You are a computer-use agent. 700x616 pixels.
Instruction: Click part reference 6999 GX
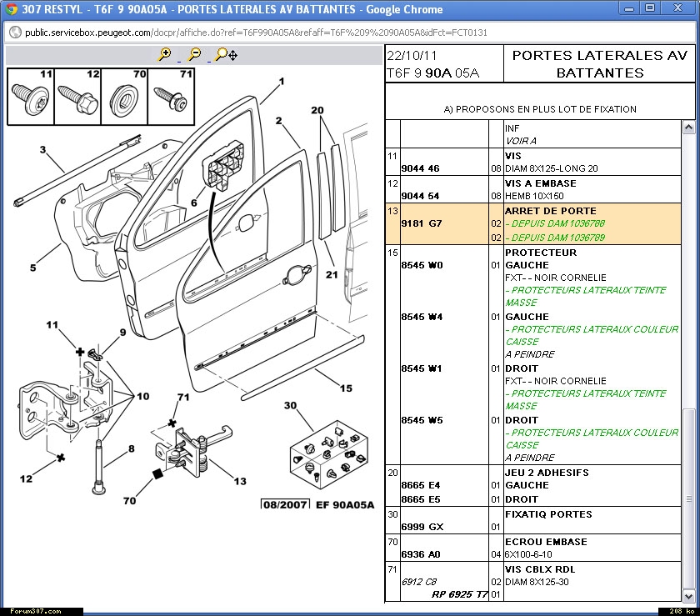pyautogui.click(x=422, y=527)
